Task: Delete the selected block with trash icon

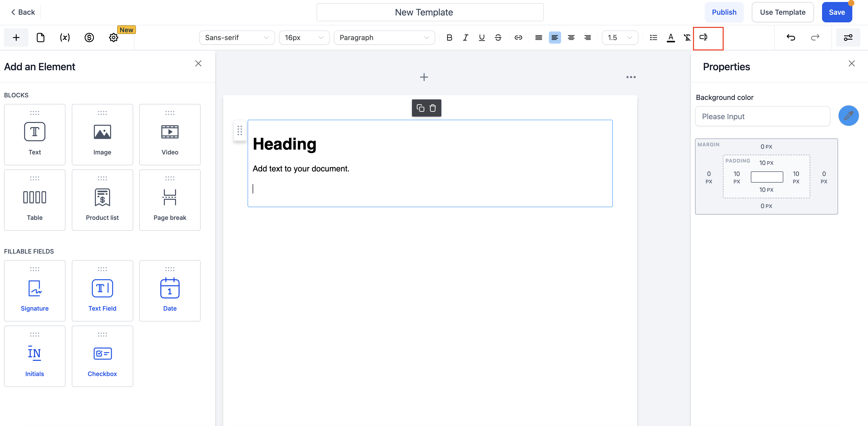Action: tap(433, 108)
